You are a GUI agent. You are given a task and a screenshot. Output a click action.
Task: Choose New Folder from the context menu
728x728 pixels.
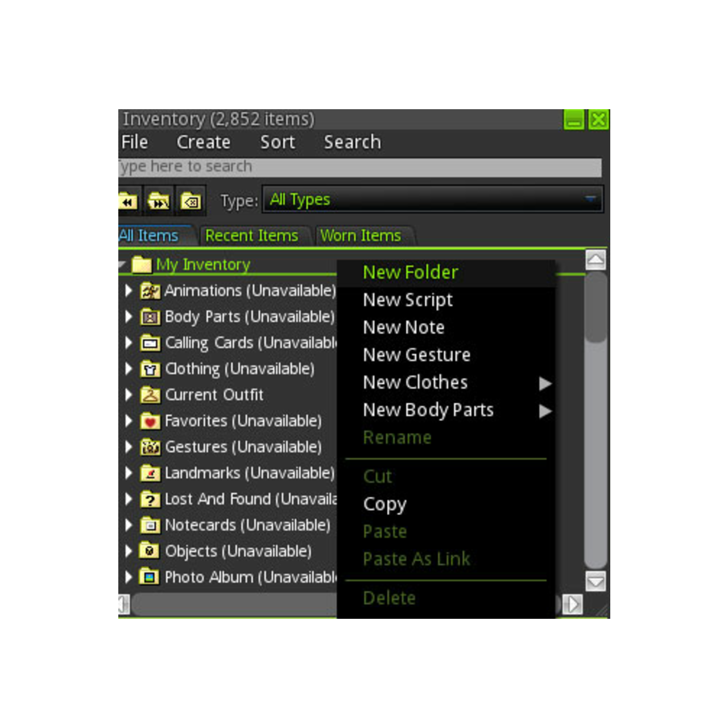410,272
